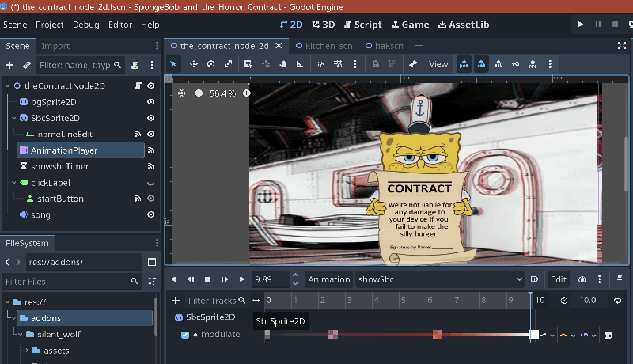Zoom in the viewport with plus icon
This screenshot has width=633, height=364.
[x=247, y=93]
